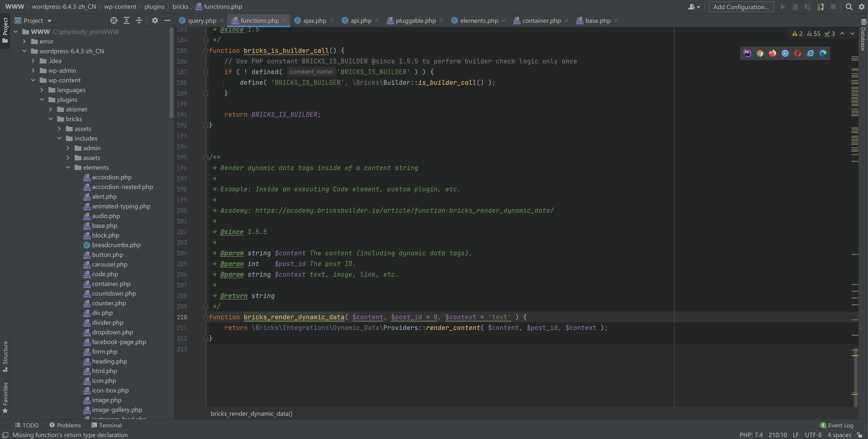Open file in Opera browser icon
868x439 pixels.
pyautogui.click(x=797, y=53)
